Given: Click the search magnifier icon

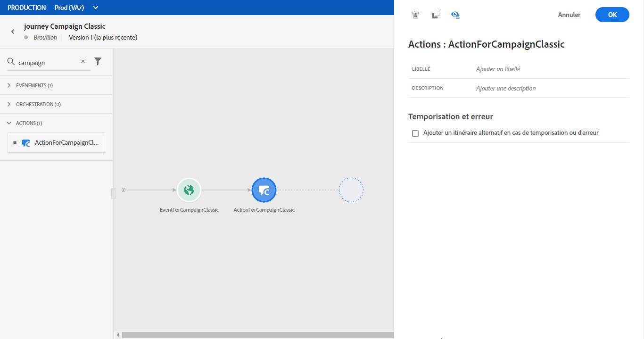Looking at the screenshot, I should coord(11,61).
